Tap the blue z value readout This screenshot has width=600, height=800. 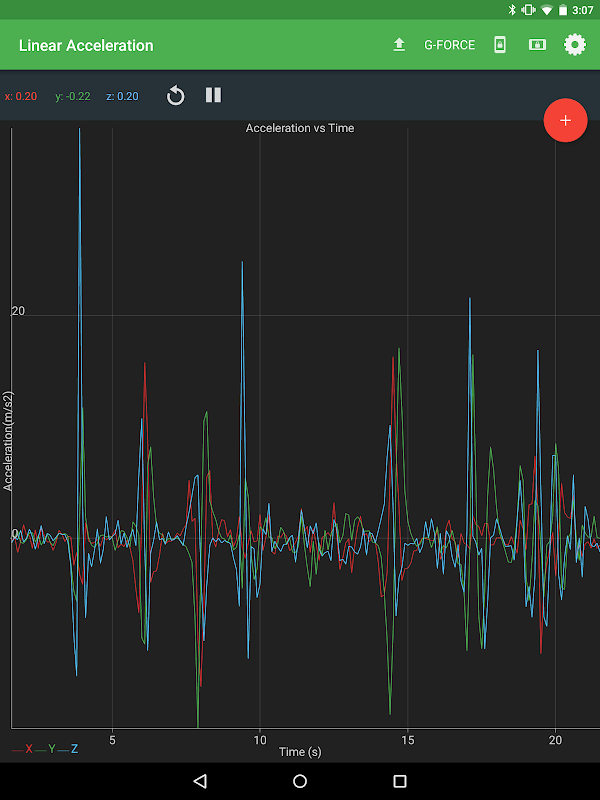coord(122,96)
